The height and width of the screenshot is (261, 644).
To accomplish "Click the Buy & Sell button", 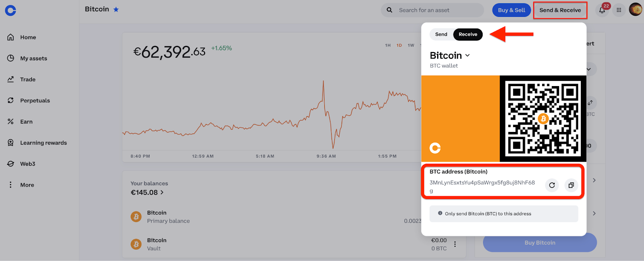I will pos(511,10).
